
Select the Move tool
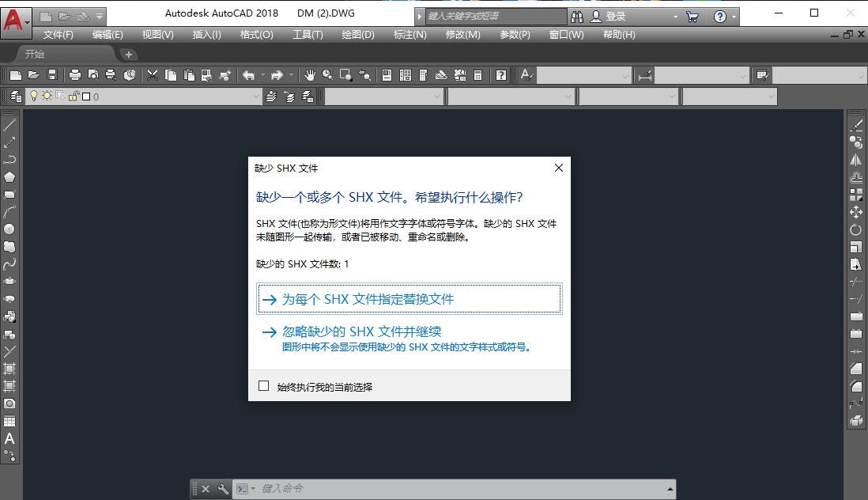pos(857,210)
